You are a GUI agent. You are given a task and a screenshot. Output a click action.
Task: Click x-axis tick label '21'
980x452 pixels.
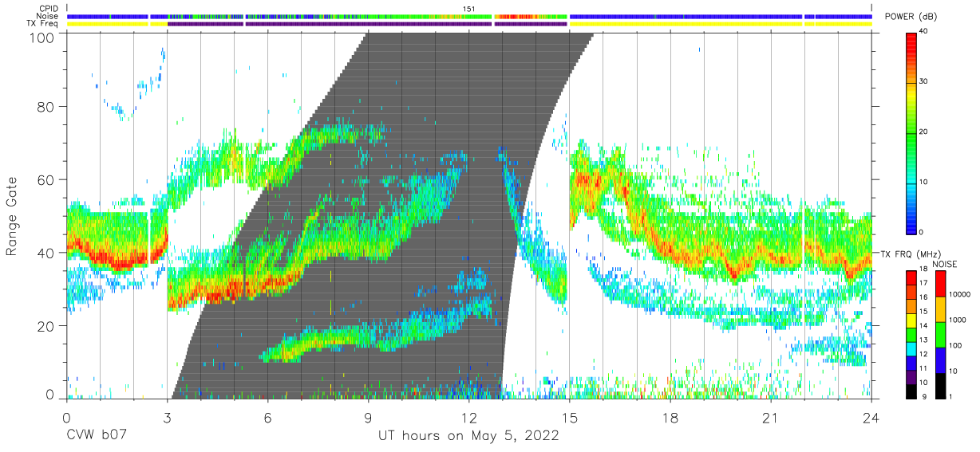(x=771, y=418)
